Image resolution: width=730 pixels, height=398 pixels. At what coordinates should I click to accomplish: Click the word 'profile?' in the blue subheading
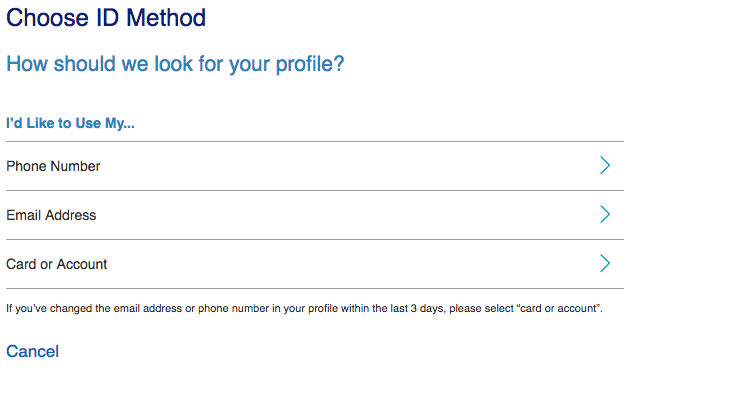[x=310, y=64]
